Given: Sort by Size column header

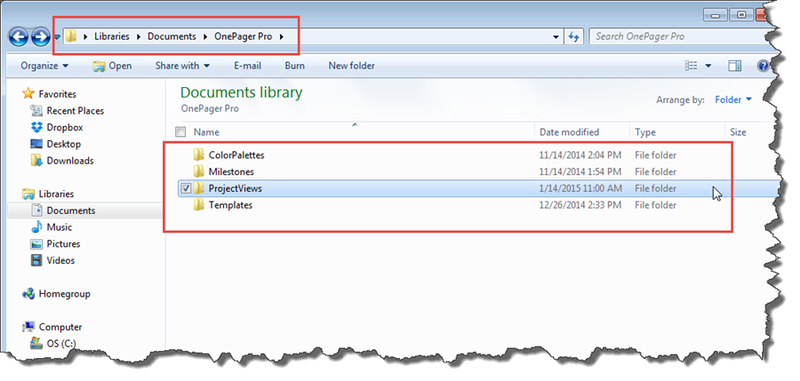Looking at the screenshot, I should point(738,132).
